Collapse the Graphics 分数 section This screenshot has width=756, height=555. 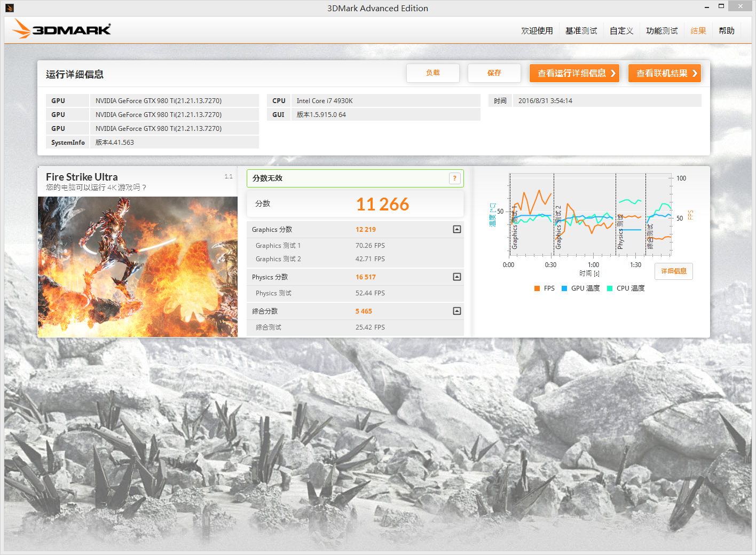click(x=457, y=229)
